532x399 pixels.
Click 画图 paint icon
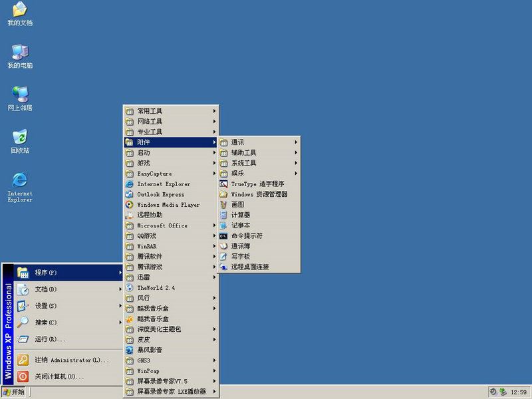coord(223,205)
